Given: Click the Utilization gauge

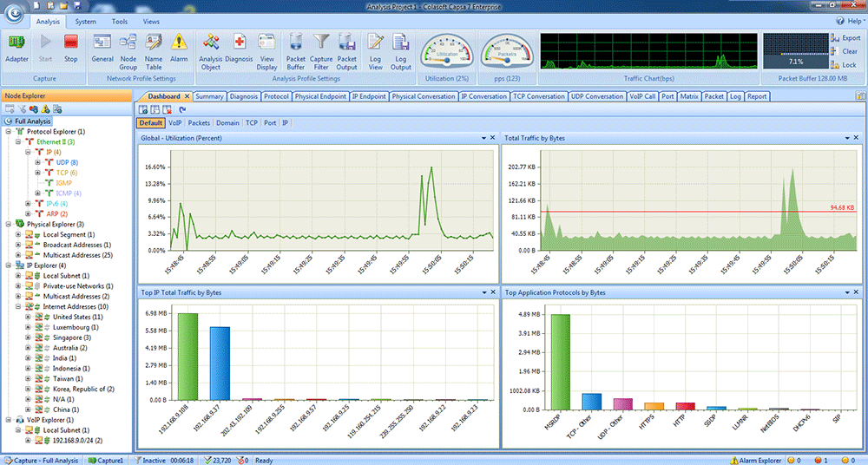Looking at the screenshot, I should click(x=447, y=52).
